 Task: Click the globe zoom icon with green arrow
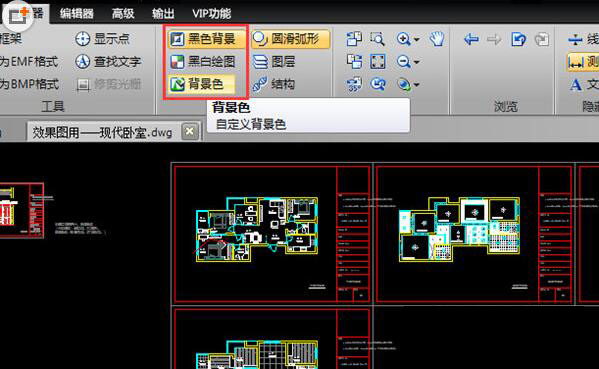point(403,84)
